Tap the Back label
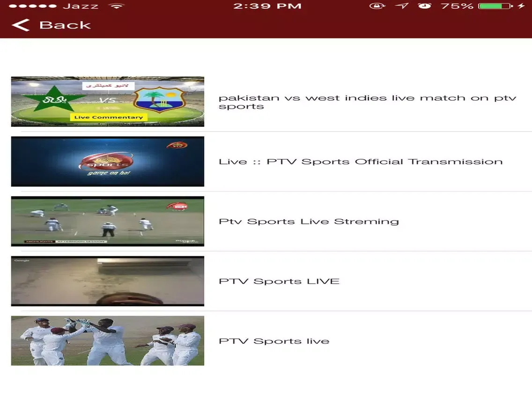The image size is (532, 399). point(65,25)
